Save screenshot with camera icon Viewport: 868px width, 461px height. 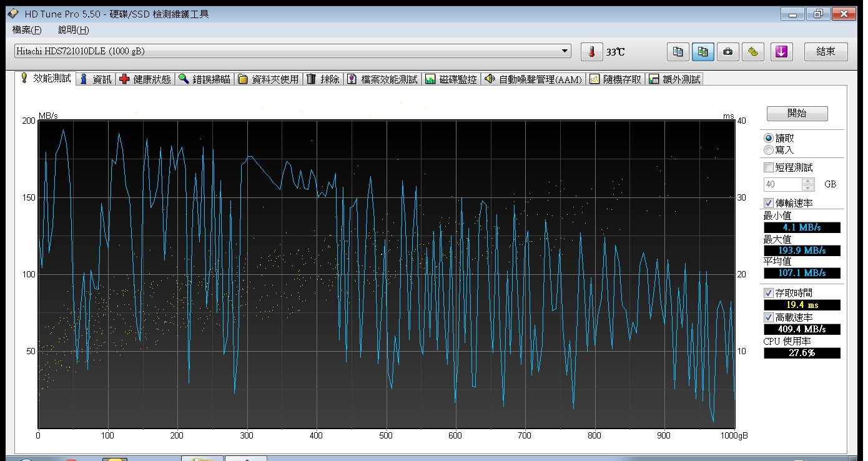[x=727, y=52]
